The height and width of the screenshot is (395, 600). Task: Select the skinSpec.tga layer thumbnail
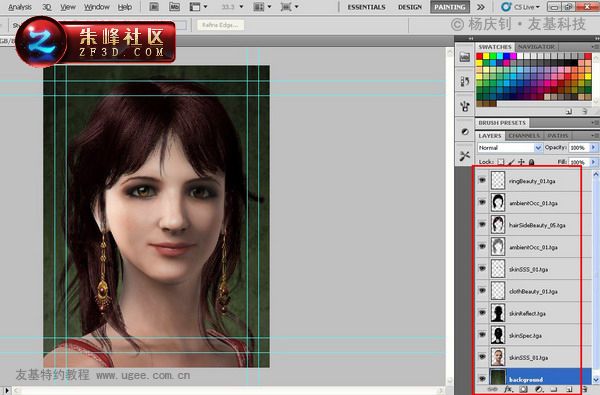[x=497, y=335]
